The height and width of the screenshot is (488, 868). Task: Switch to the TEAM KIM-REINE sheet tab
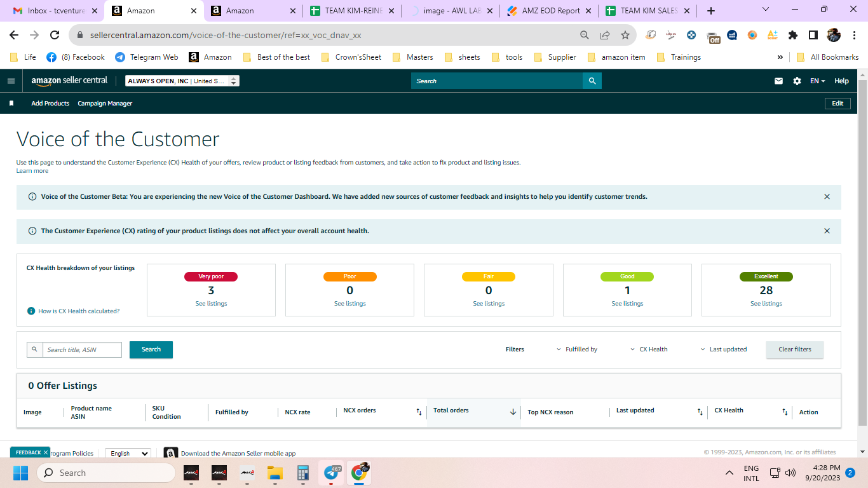pyautogui.click(x=351, y=10)
